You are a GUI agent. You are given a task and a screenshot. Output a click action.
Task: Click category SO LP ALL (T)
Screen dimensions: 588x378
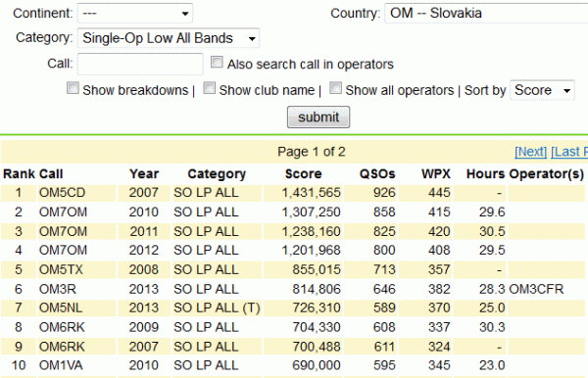click(x=217, y=307)
